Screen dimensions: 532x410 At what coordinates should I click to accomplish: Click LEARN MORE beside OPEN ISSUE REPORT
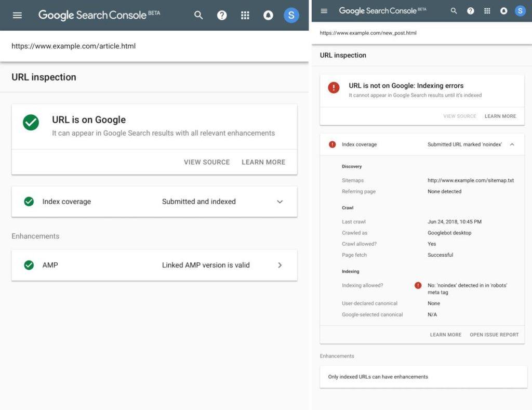(445, 335)
